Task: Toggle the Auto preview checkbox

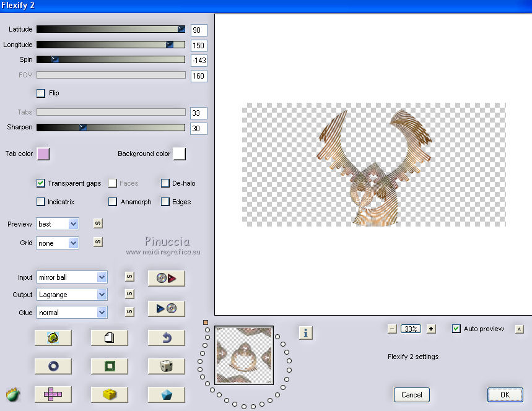Action: click(456, 329)
